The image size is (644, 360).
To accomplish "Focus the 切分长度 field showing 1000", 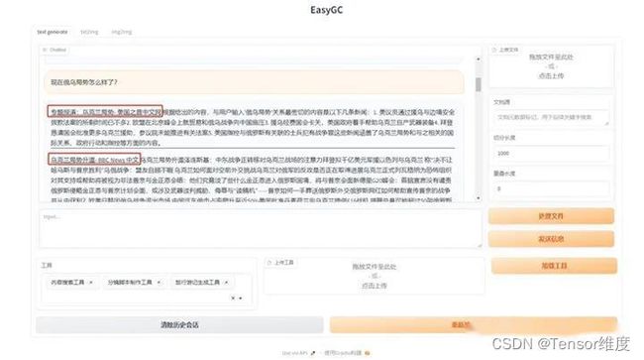I will click(551, 154).
